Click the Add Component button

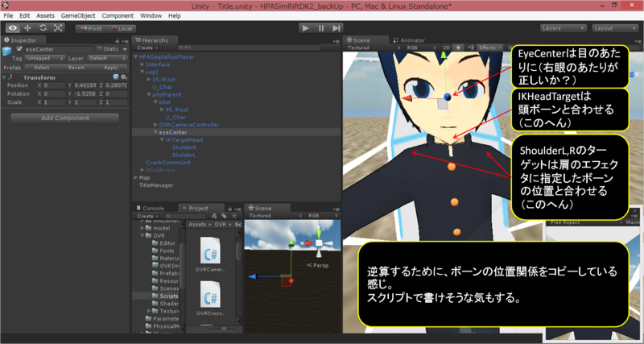65,118
